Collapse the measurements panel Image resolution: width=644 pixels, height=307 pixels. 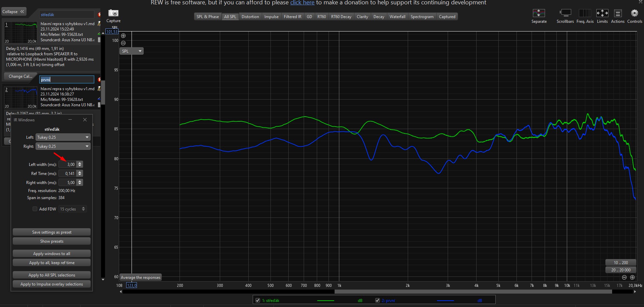(13, 12)
